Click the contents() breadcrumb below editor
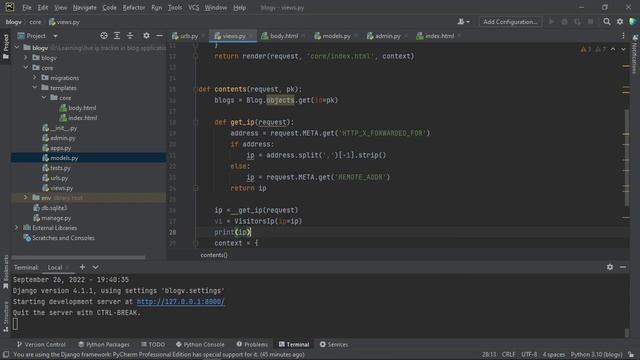 [x=214, y=255]
